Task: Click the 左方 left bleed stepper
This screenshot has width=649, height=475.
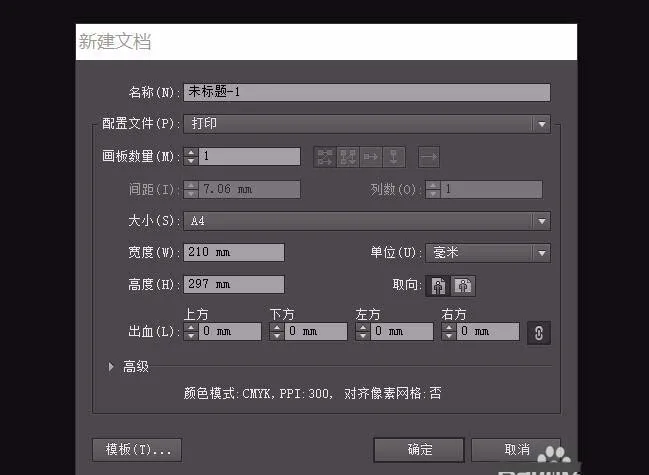Action: coord(363,331)
